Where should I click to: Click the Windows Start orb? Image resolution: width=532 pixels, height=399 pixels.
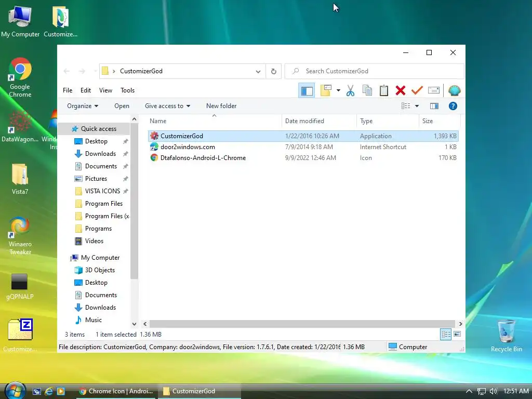coord(15,391)
